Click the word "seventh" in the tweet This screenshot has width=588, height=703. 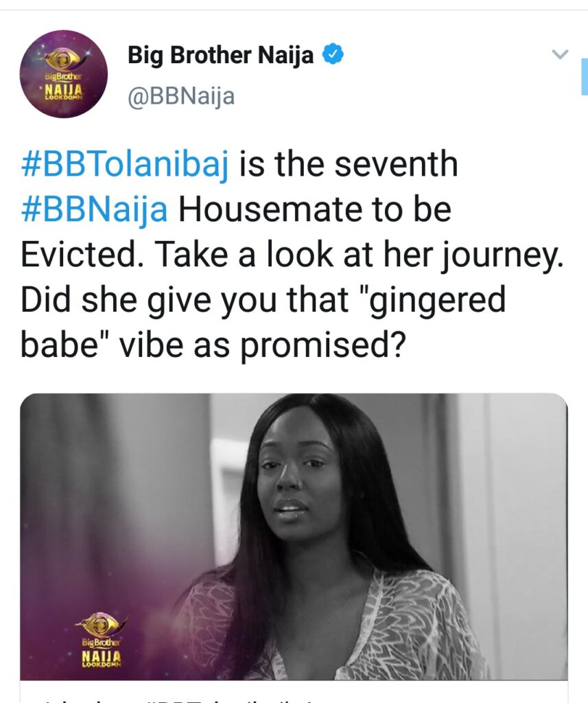396,164
